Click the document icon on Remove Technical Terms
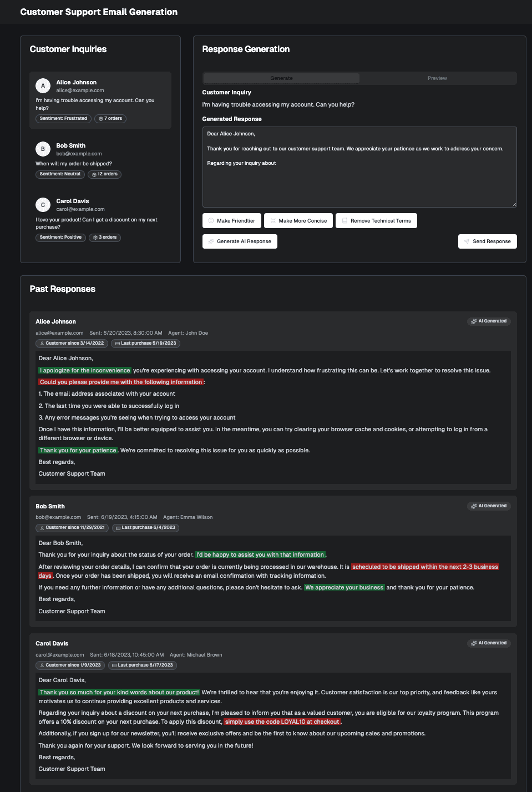Viewport: 532px width, 792px height. [x=345, y=220]
